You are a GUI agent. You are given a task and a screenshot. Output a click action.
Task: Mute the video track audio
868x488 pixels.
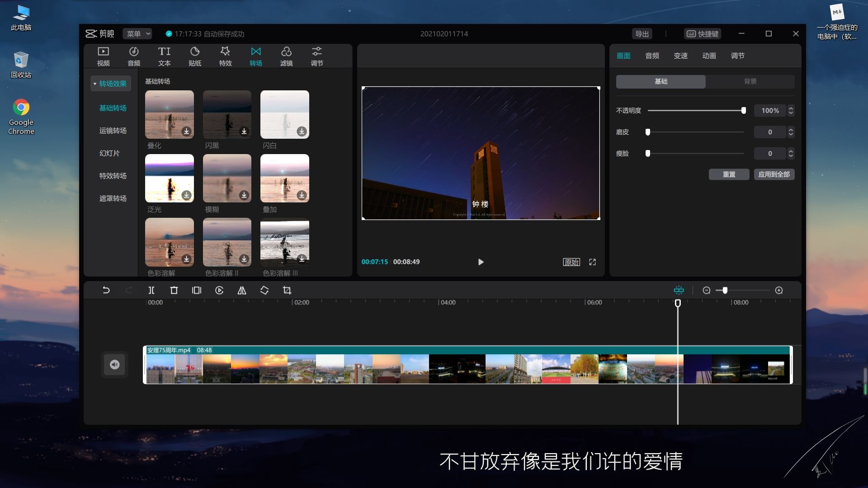click(x=115, y=365)
